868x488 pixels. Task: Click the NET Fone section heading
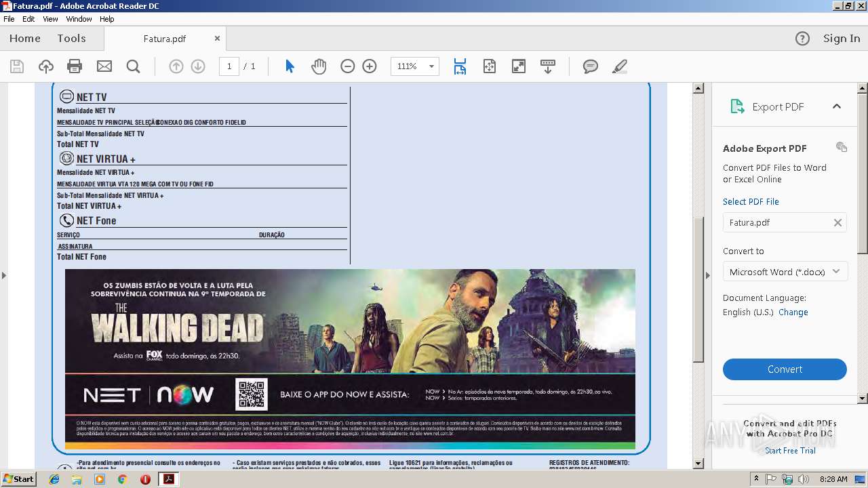(96, 220)
